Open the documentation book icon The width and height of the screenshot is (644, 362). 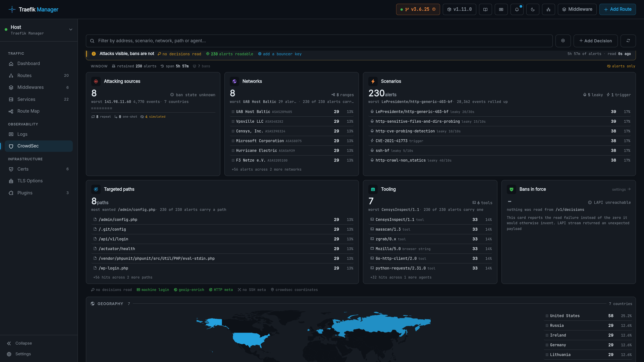tap(485, 9)
